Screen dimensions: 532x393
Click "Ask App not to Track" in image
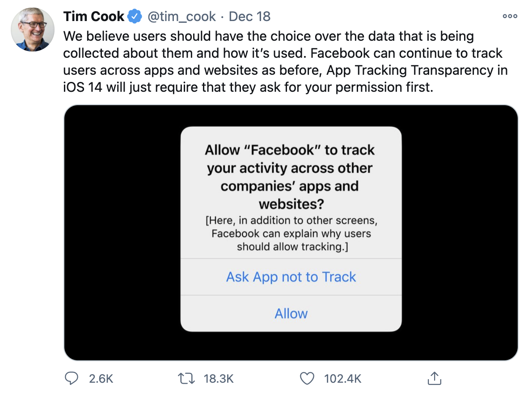[291, 277]
